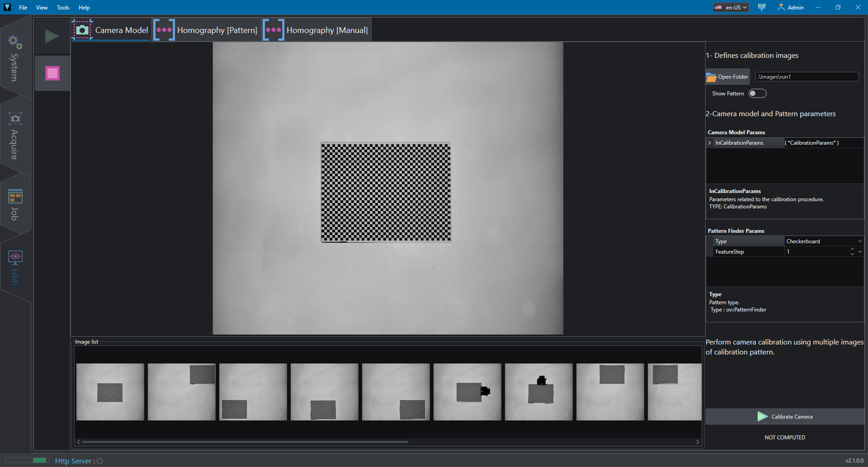This screenshot has width=868, height=467.
Task: Click the Admin user profile icon
Action: (x=781, y=7)
